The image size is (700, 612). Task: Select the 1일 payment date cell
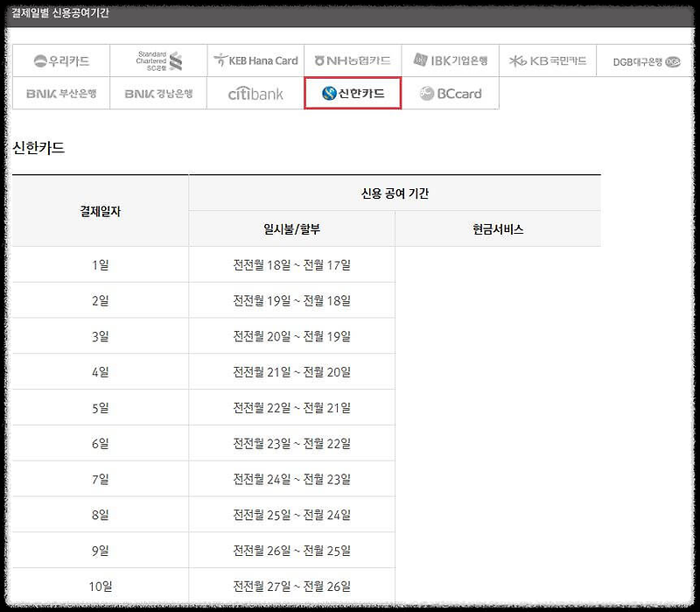tap(101, 264)
